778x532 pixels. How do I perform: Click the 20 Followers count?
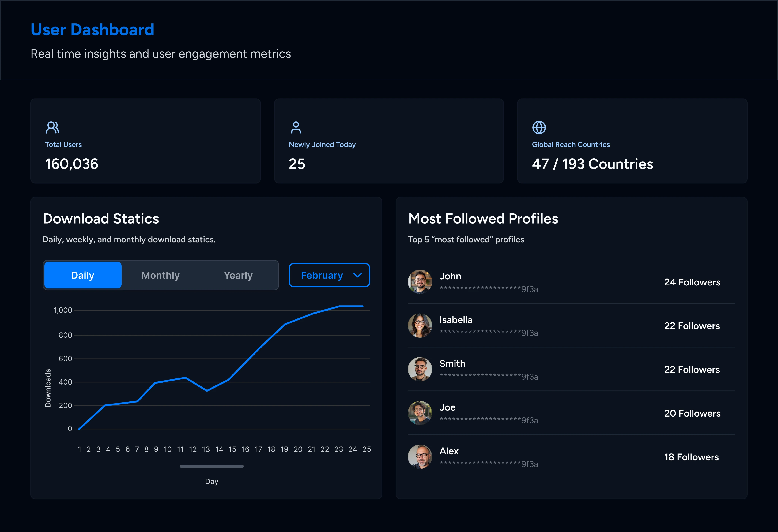(692, 413)
